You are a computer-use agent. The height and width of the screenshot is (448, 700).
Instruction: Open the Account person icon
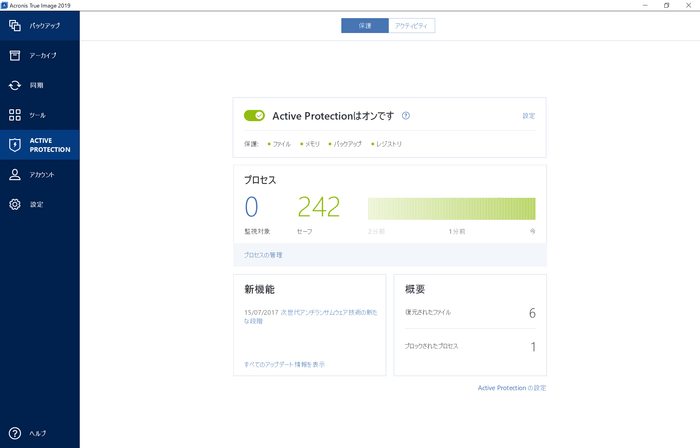click(x=15, y=174)
